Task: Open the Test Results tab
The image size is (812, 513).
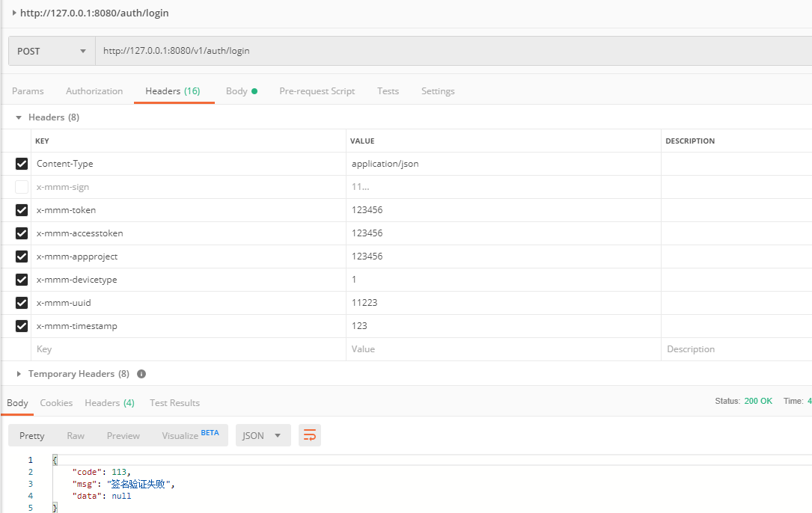Action: pos(174,403)
